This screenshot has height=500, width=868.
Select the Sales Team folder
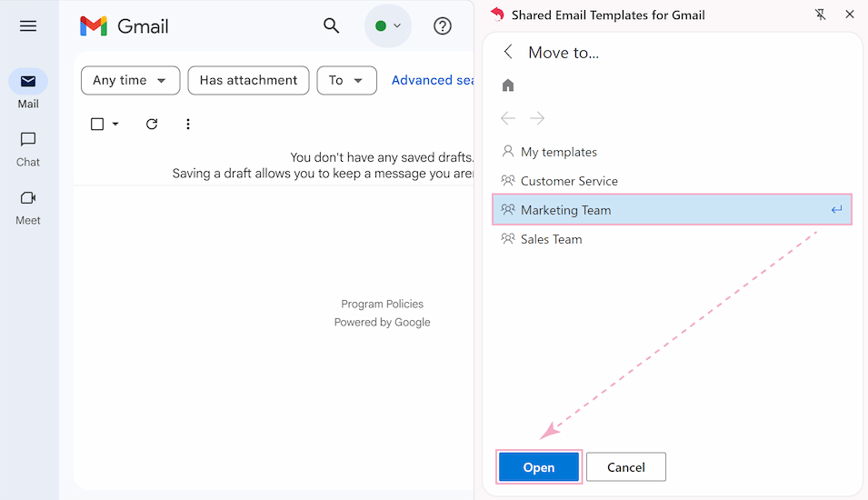(x=672, y=239)
